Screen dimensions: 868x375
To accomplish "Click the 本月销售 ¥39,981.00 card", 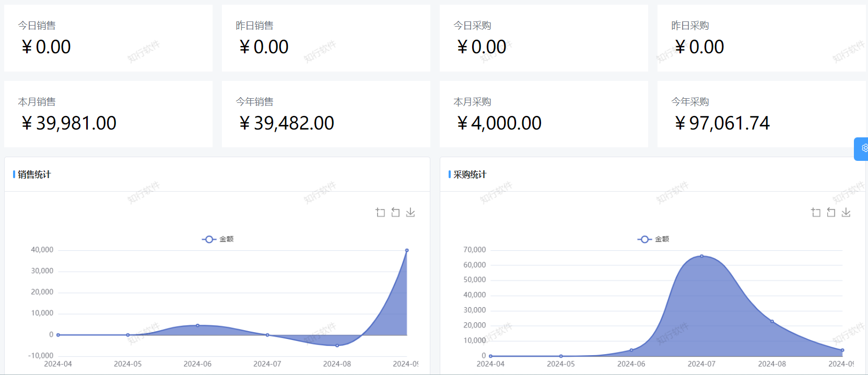I will tap(108, 114).
